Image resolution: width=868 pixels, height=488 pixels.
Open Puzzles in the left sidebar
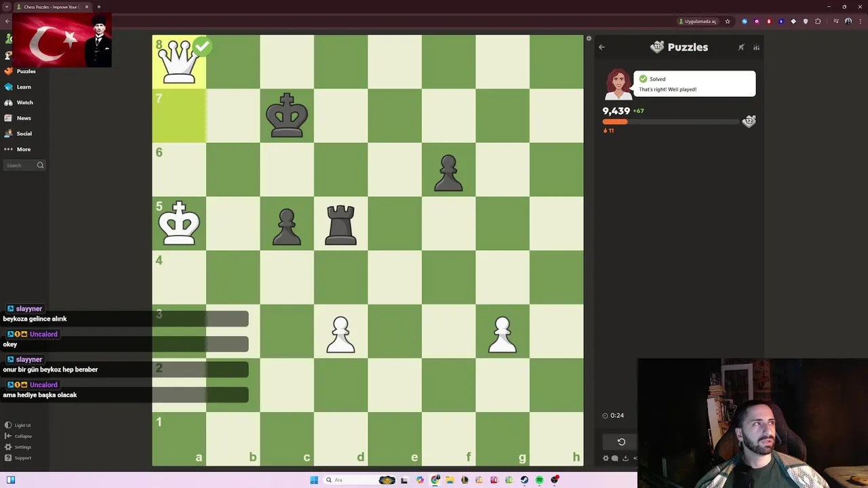pos(20,71)
